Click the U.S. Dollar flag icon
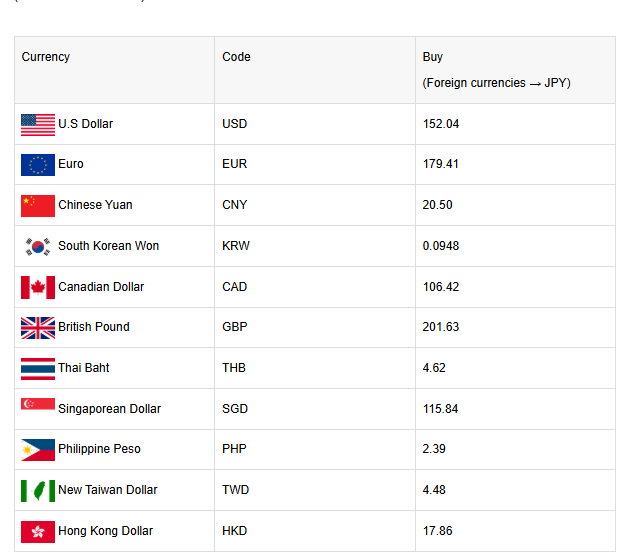This screenshot has height=560, width=635. (x=38, y=125)
